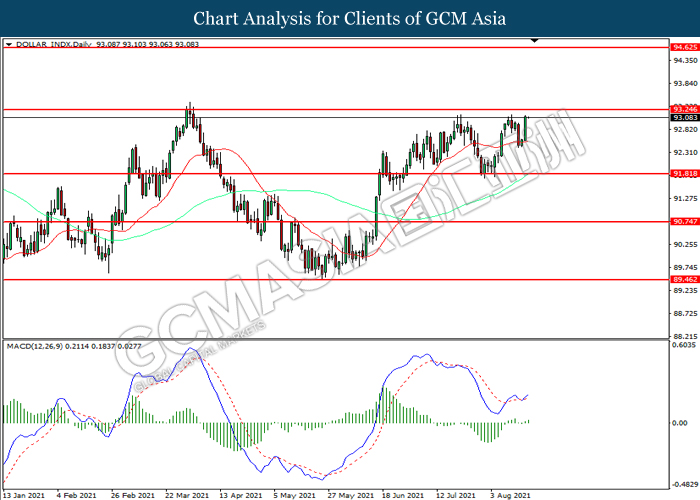Click the 13 Apr 2021 date label
Screen dimensions: 700x500
[241, 495]
